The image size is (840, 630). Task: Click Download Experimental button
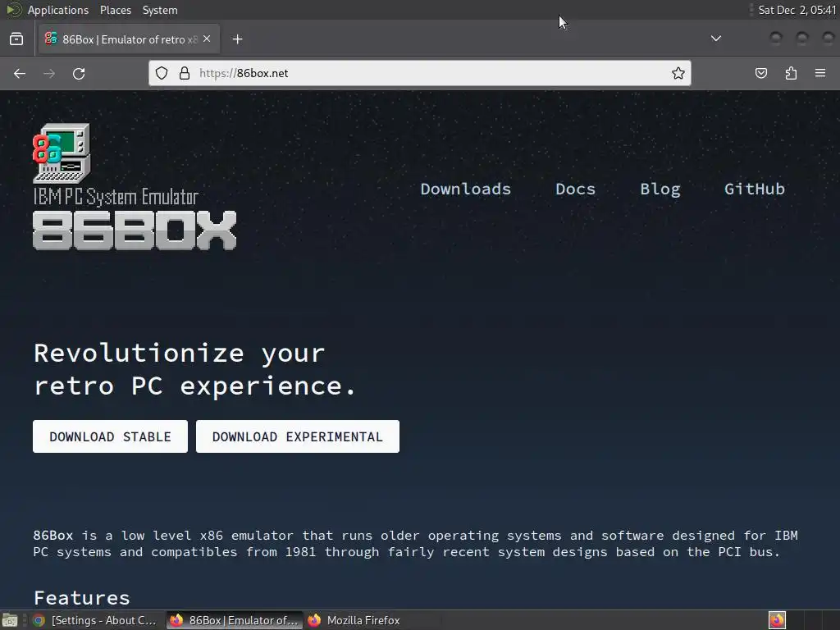tap(297, 436)
